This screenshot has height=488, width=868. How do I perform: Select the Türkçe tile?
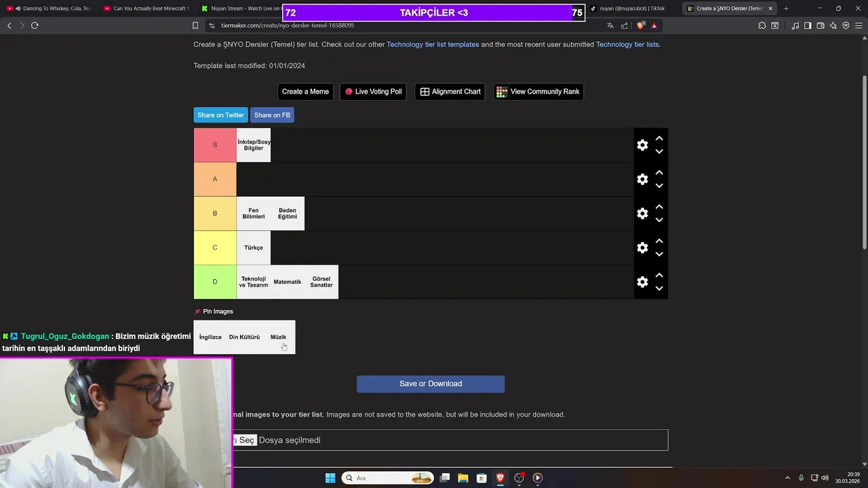[x=254, y=248]
